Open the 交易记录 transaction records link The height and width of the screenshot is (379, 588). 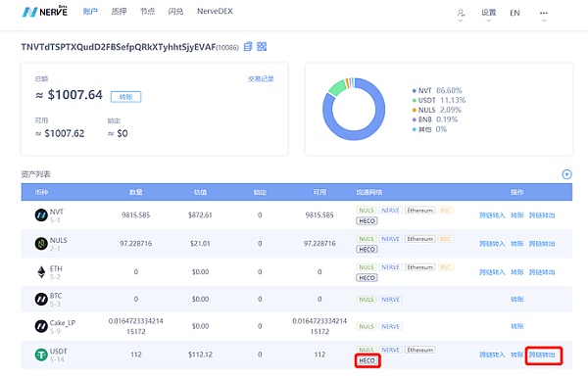(261, 78)
